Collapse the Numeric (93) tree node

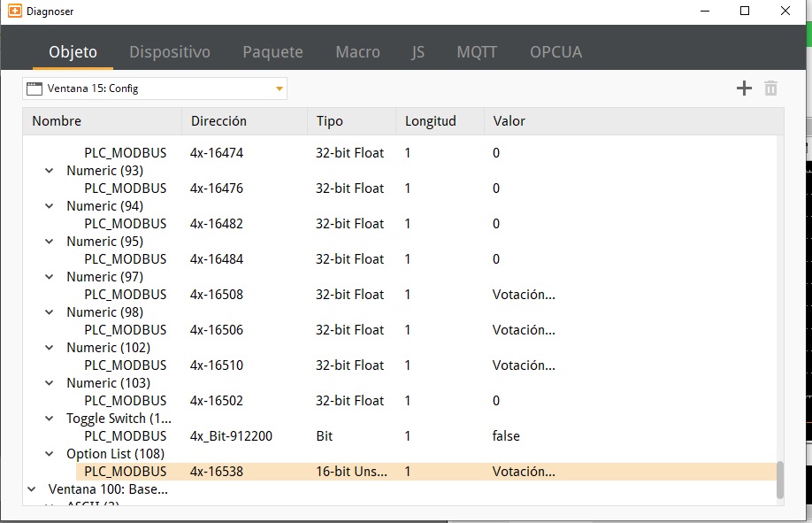point(50,171)
